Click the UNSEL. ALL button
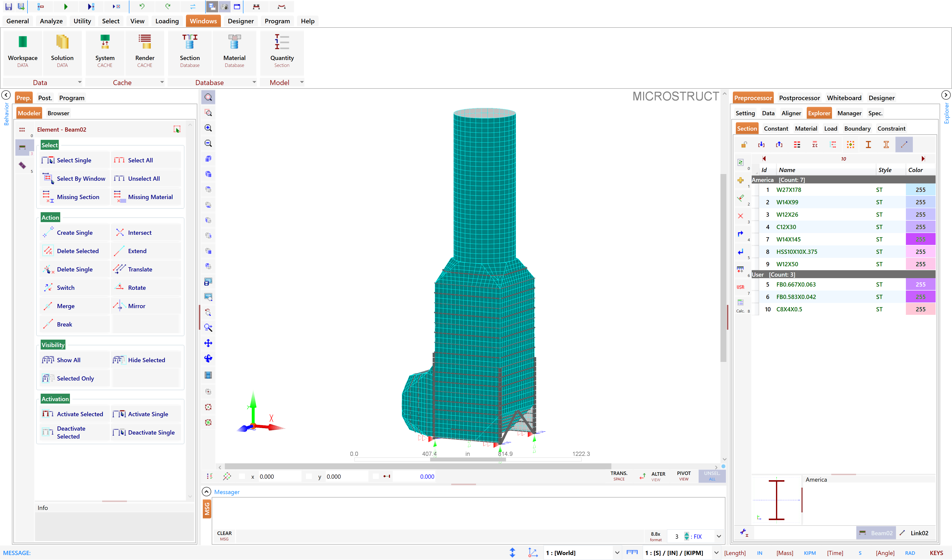This screenshot has height=560, width=952. tap(712, 476)
